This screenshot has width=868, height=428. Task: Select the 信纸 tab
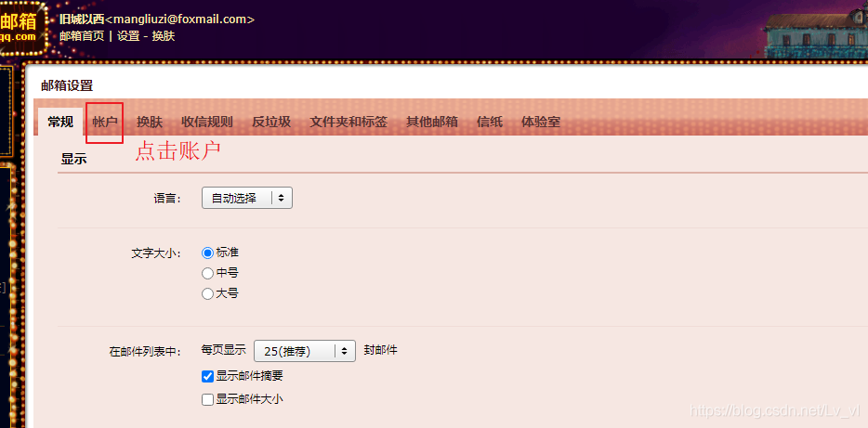coord(490,123)
